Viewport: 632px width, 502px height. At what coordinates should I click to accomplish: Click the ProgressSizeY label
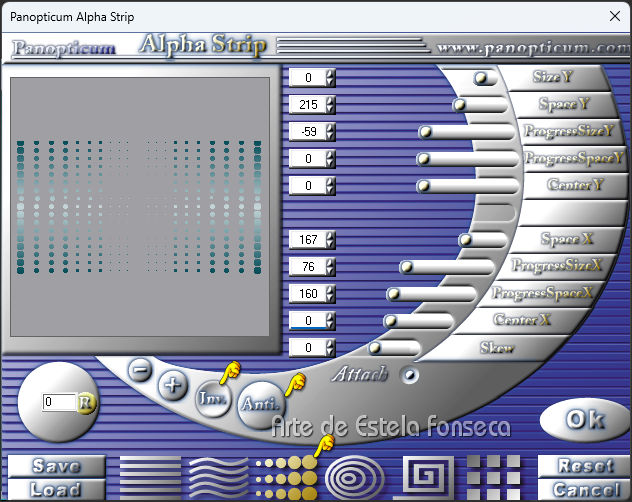click(569, 131)
